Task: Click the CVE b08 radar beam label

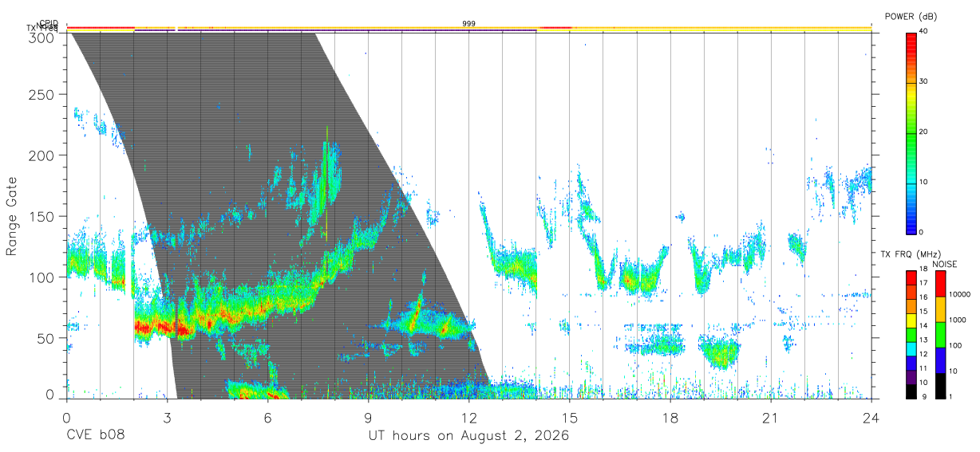Action: (94, 436)
